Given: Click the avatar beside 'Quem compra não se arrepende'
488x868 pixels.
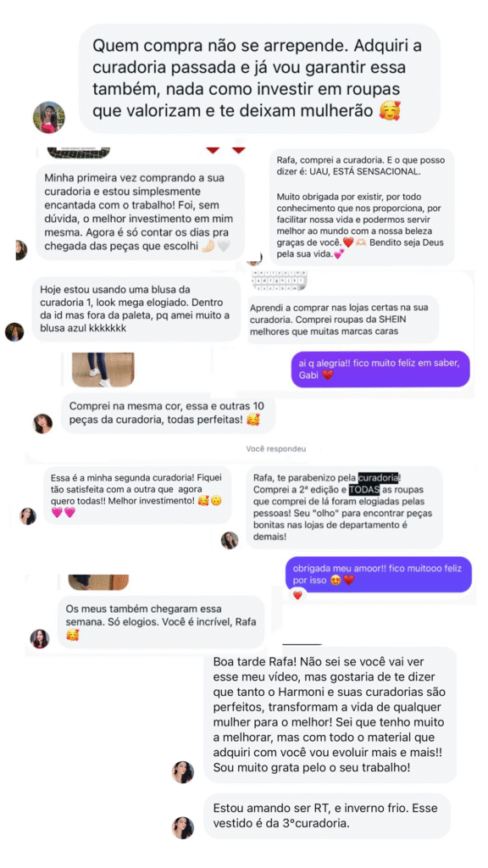Looking at the screenshot, I should pos(50,117).
